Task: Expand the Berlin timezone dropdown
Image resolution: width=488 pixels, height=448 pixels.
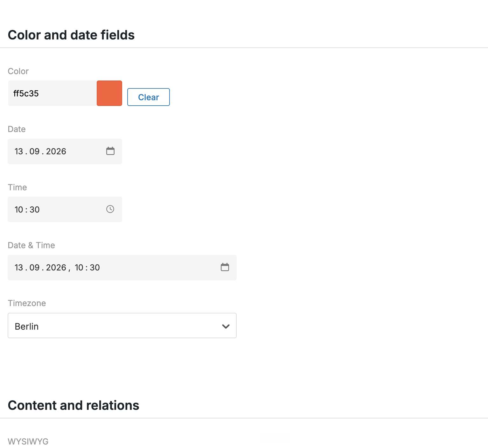Action: pyautogui.click(x=122, y=325)
